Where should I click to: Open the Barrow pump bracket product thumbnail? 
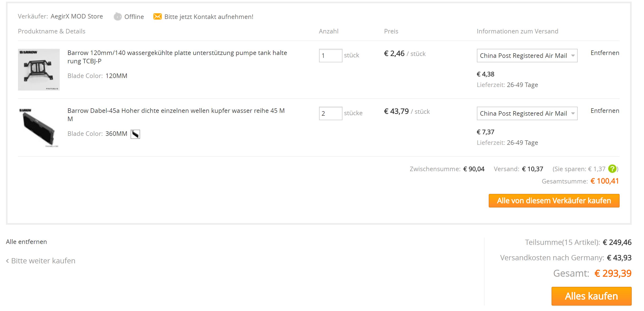39,69
